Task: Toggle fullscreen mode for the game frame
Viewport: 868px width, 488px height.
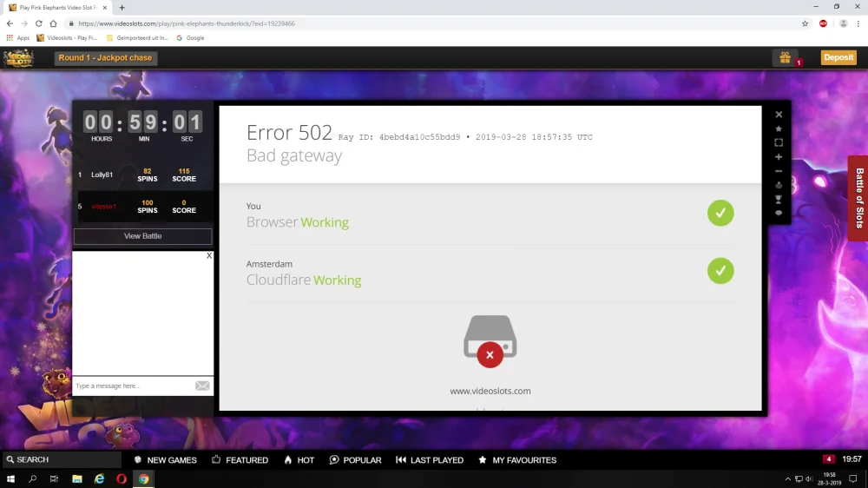Action: pyautogui.click(x=779, y=143)
